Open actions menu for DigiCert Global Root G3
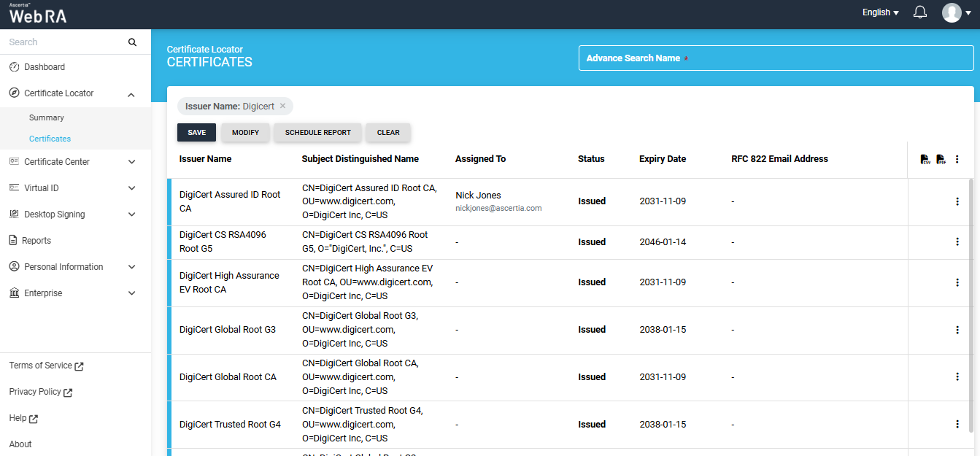Viewport: 980px width, 456px height. (x=957, y=330)
